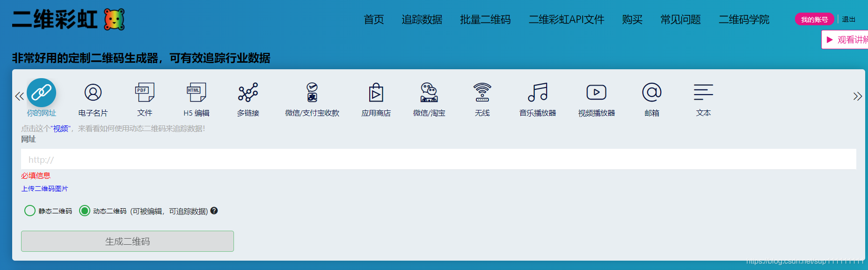
Task: Select the 无线 wifi icon
Action: pos(482,92)
